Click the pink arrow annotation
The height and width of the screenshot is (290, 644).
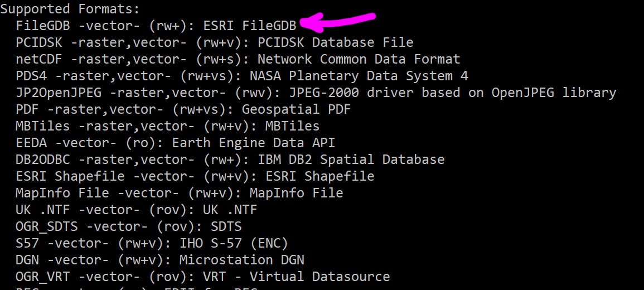338,21
